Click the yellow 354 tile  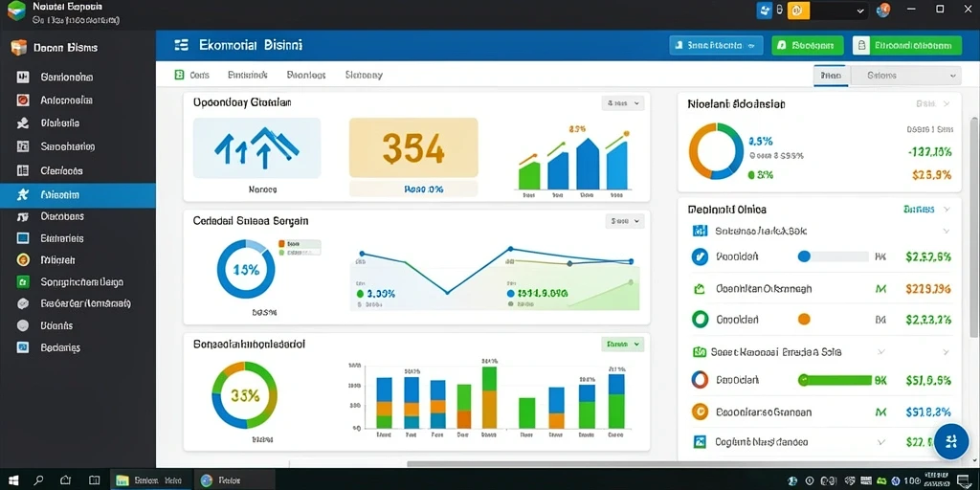pos(413,148)
